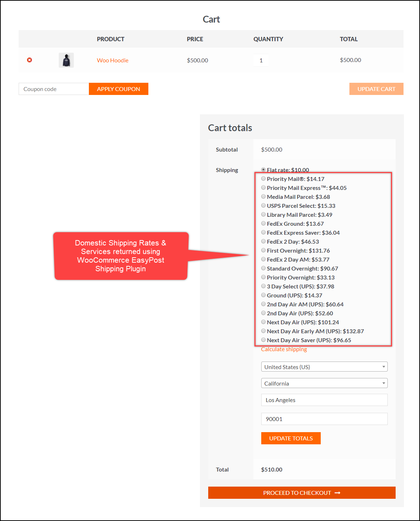This screenshot has height=521, width=420.
Task: Click Proceed to Checkout button
Action: 302,493
